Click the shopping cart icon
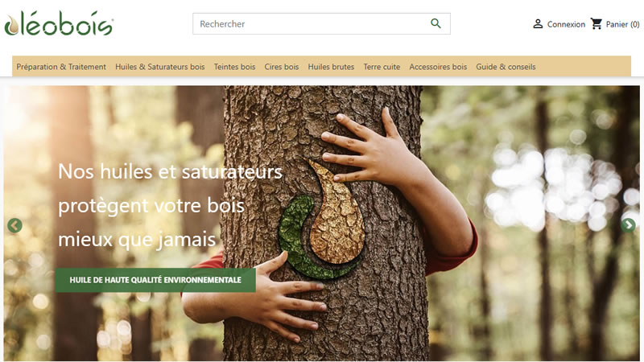Viewport: 644px width, 362px height. click(x=597, y=24)
